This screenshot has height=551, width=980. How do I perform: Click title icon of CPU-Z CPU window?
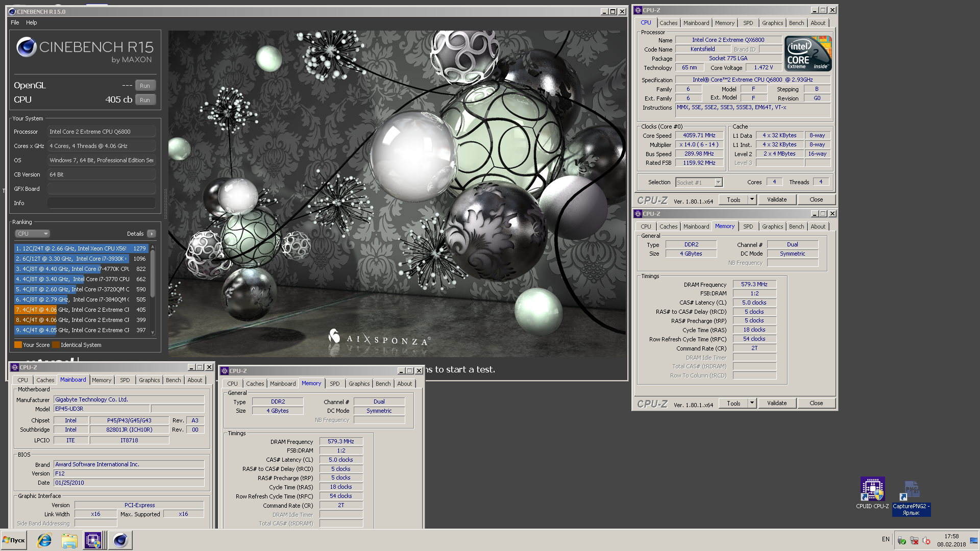point(638,10)
